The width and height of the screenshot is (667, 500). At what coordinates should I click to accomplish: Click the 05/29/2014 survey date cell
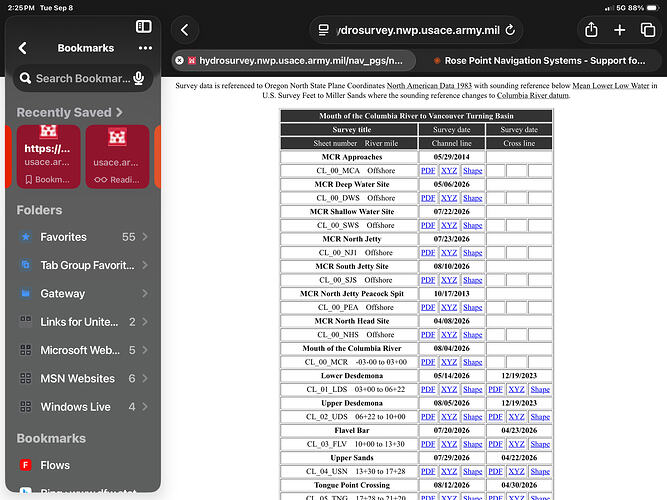(451, 157)
